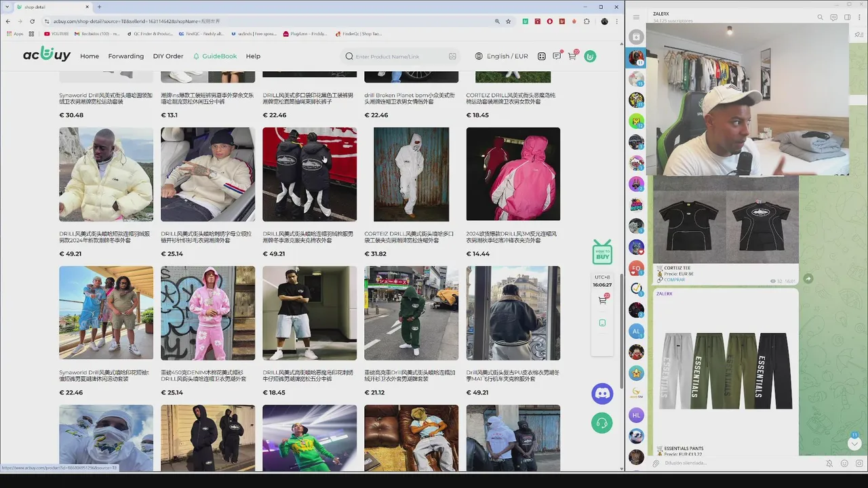This screenshot has width=868, height=488.
Task: Click the apps grid icon in acbuy header
Action: click(x=542, y=56)
